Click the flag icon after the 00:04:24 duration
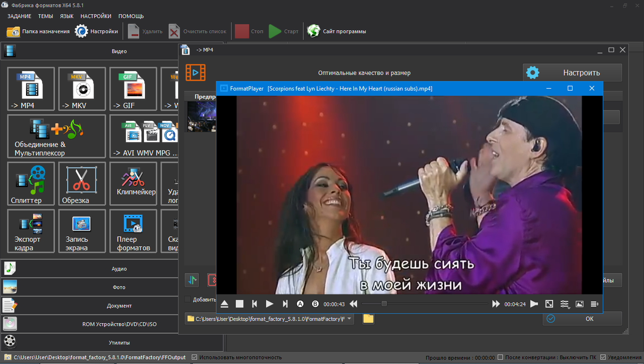The image size is (644, 364). 534,304
